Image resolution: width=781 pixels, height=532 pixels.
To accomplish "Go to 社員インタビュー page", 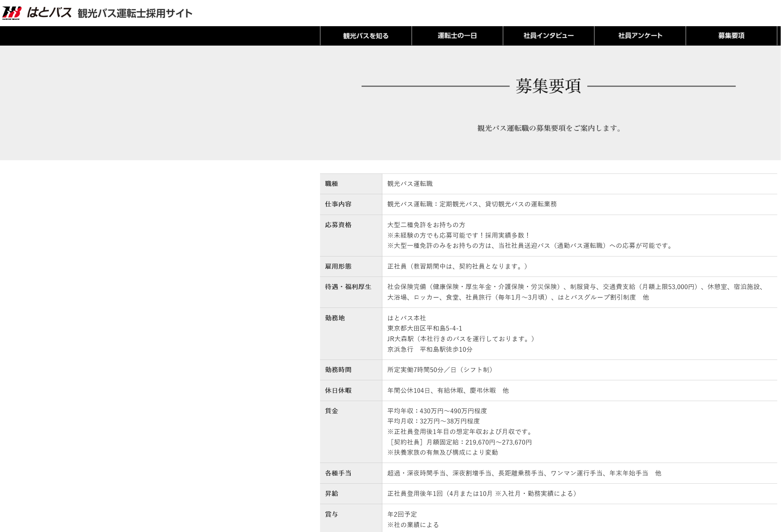I will [548, 36].
